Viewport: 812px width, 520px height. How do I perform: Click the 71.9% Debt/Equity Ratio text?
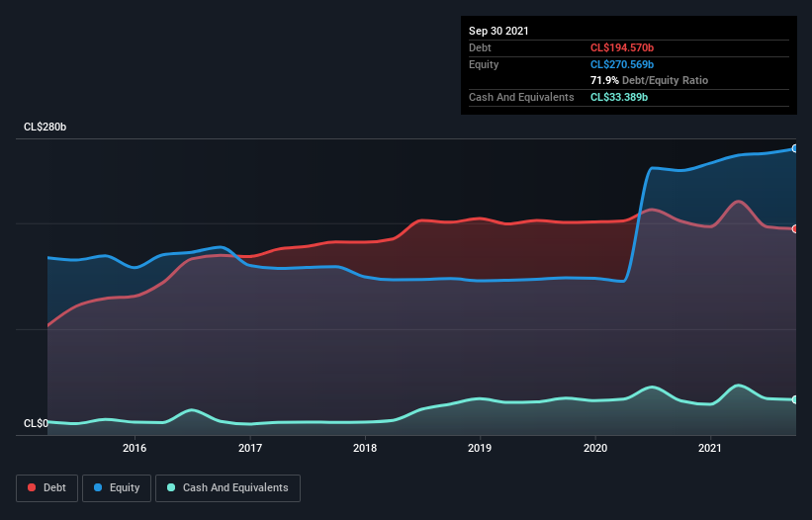(x=650, y=80)
